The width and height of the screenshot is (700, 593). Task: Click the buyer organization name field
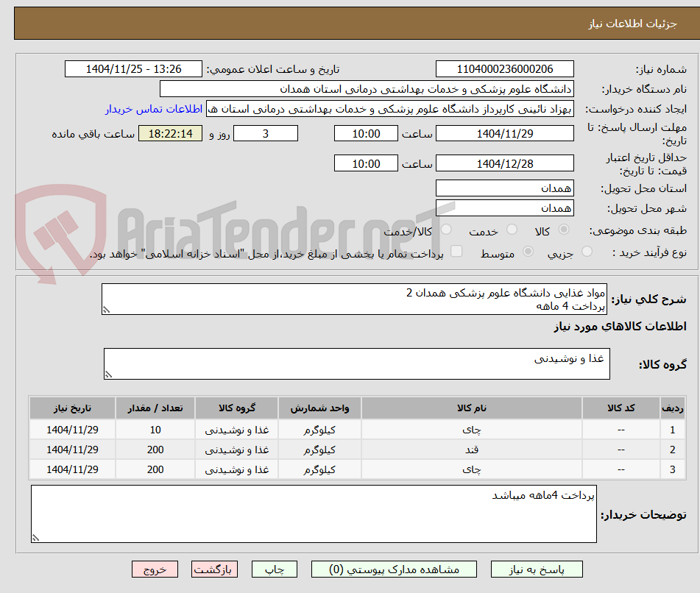click(367, 89)
